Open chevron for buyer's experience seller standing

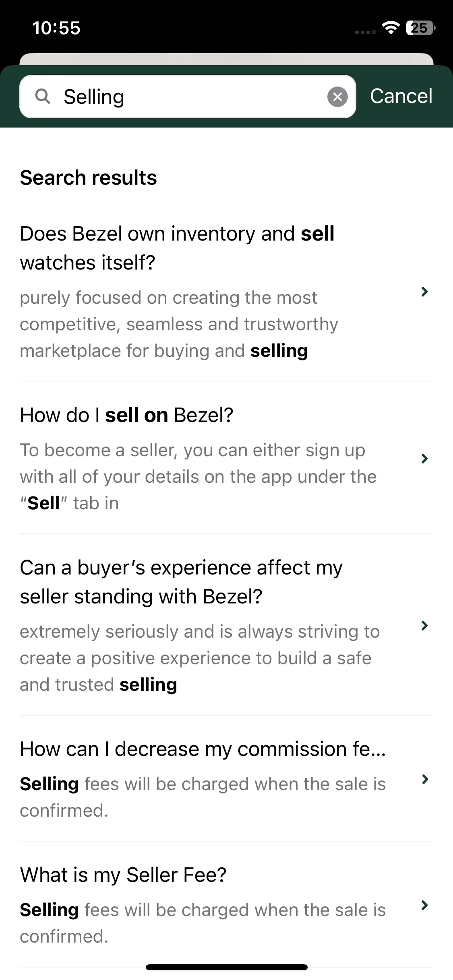point(424,626)
